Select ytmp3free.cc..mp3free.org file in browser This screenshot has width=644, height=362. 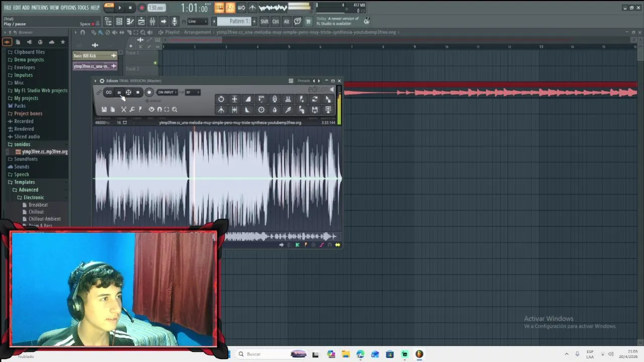click(45, 152)
